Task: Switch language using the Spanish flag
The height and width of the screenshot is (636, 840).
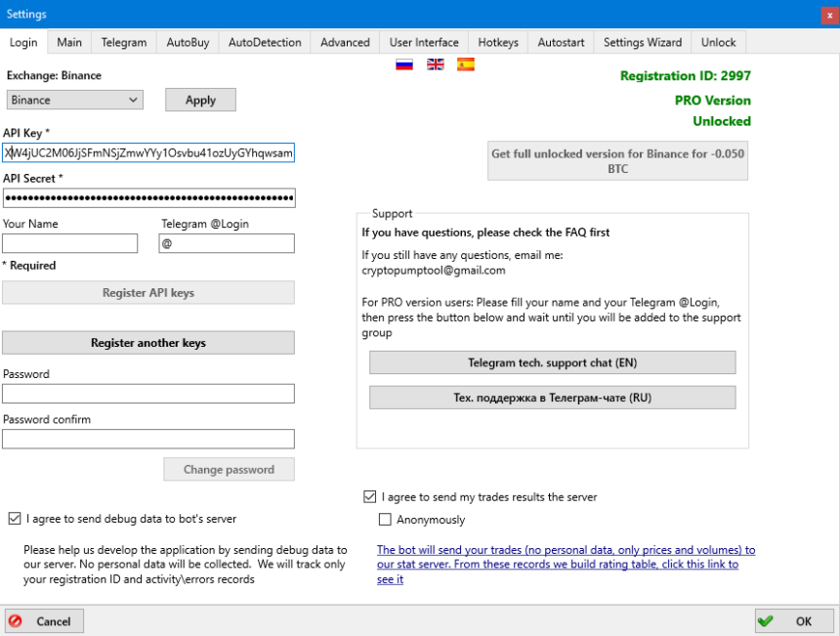Action: [466, 65]
